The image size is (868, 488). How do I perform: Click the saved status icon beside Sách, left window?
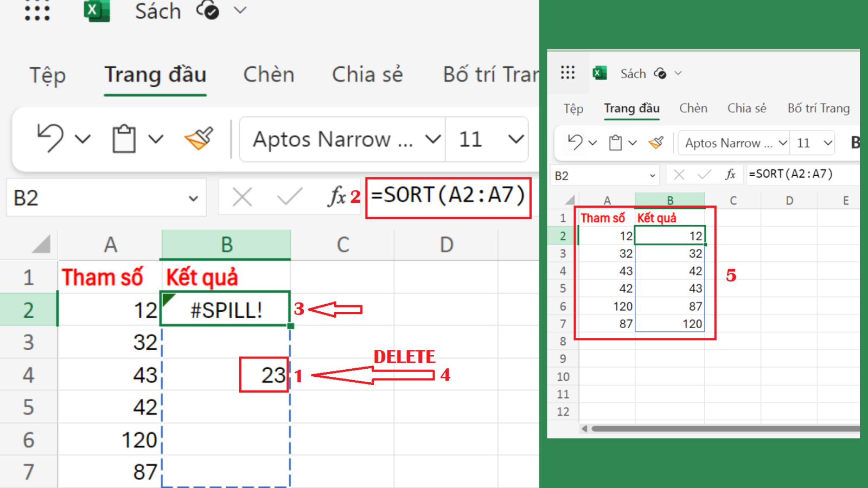coord(208,10)
